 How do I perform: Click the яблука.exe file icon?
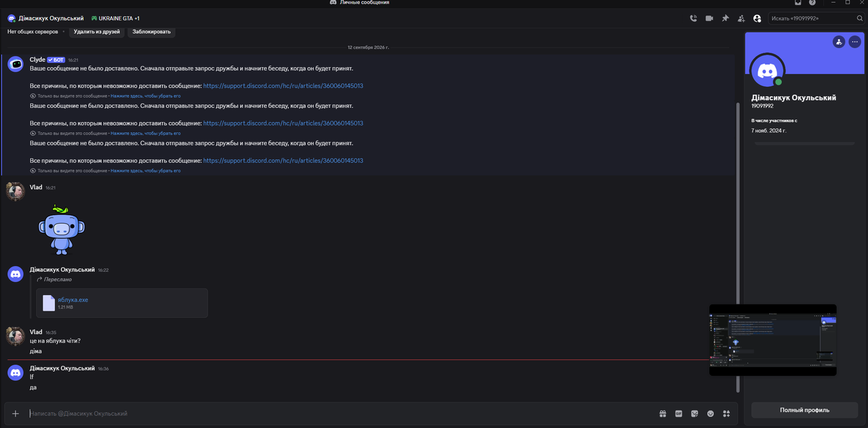(49, 303)
